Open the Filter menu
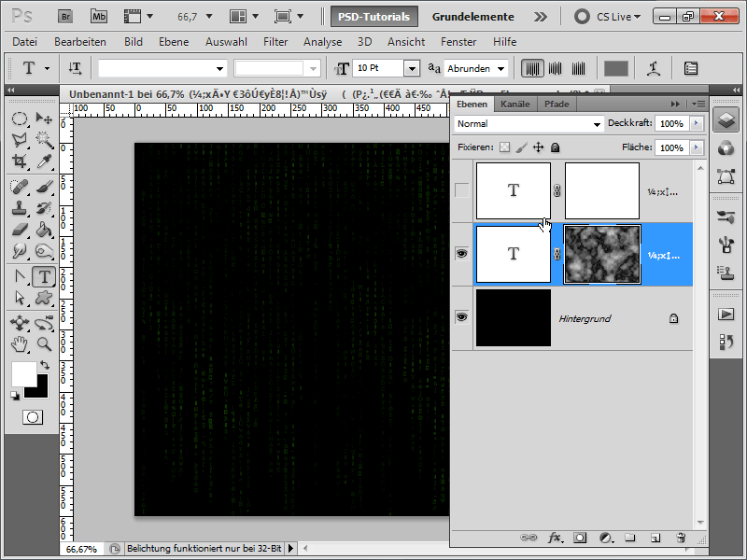 (x=275, y=42)
